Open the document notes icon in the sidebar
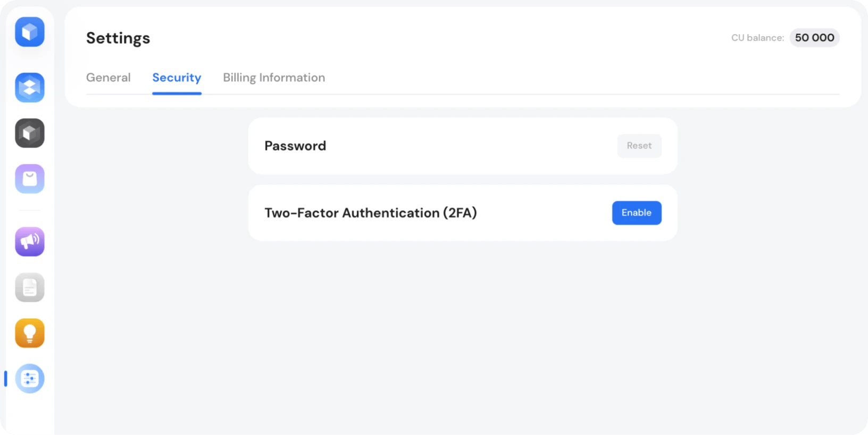The image size is (868, 435). (x=29, y=287)
